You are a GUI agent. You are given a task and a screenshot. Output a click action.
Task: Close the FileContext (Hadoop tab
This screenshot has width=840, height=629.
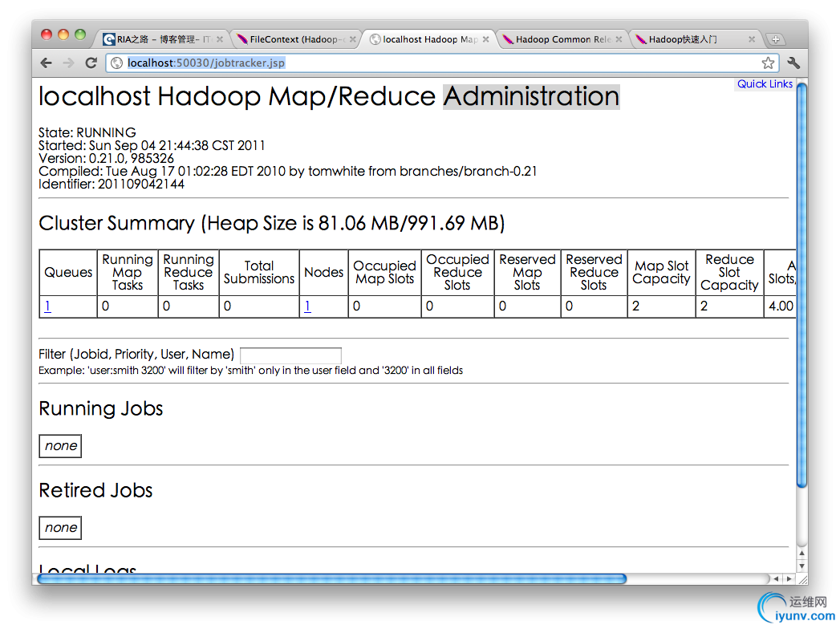[x=352, y=39]
